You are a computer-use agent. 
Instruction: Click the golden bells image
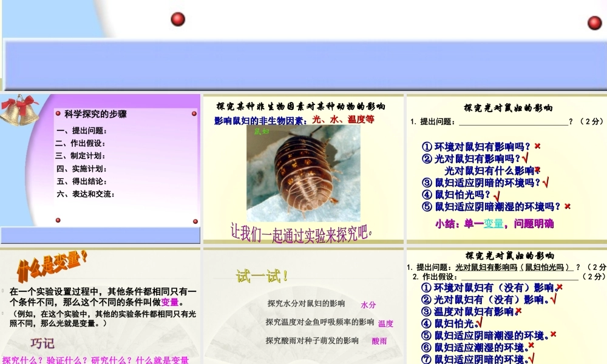[x=20, y=110]
